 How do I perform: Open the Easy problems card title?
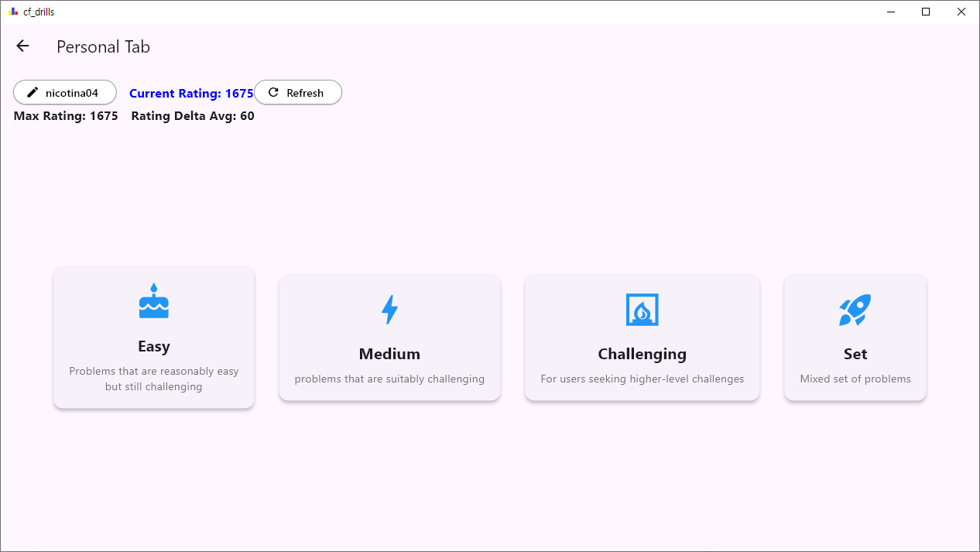(x=153, y=346)
